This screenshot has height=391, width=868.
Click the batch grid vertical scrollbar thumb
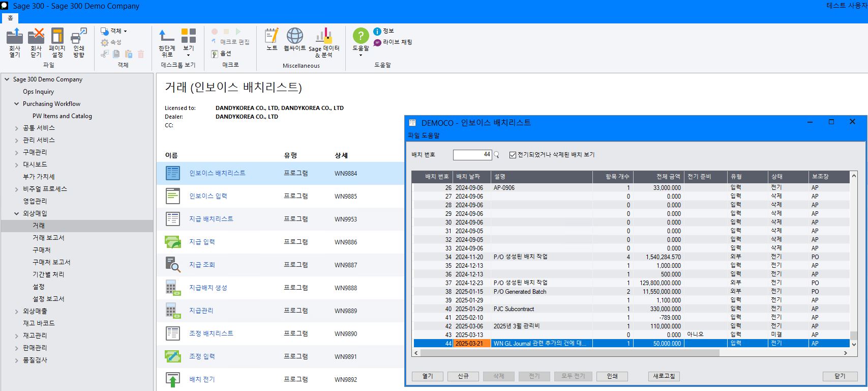pos(854,336)
